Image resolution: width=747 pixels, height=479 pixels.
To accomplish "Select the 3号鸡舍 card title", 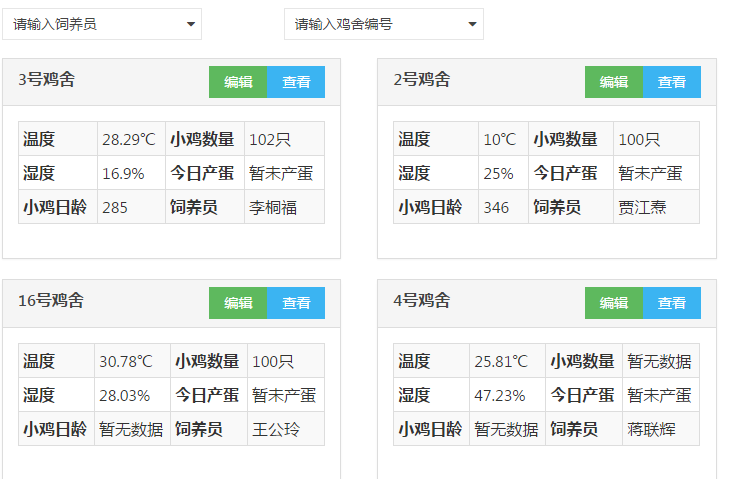I will (47, 80).
